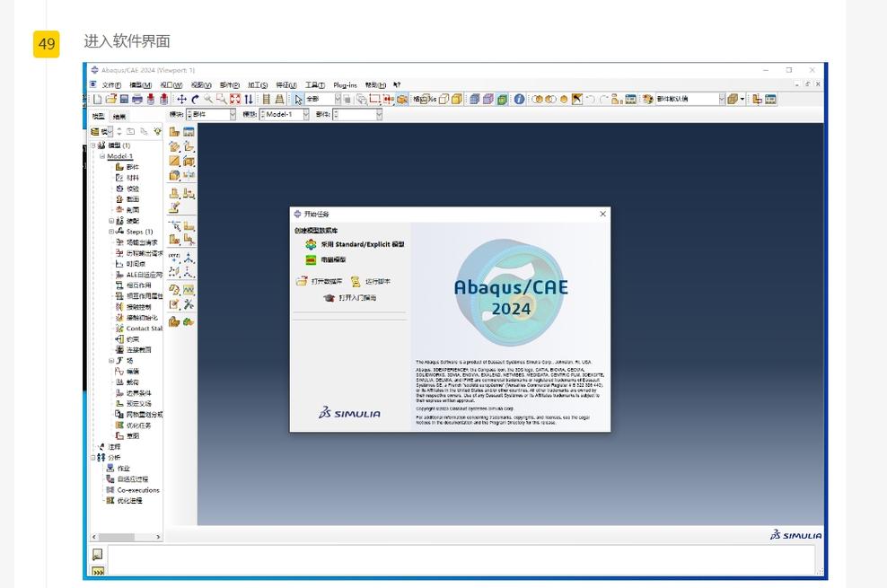The height and width of the screenshot is (588, 887).
Task: Click the Create Part icon in toolbox
Action: [174, 132]
